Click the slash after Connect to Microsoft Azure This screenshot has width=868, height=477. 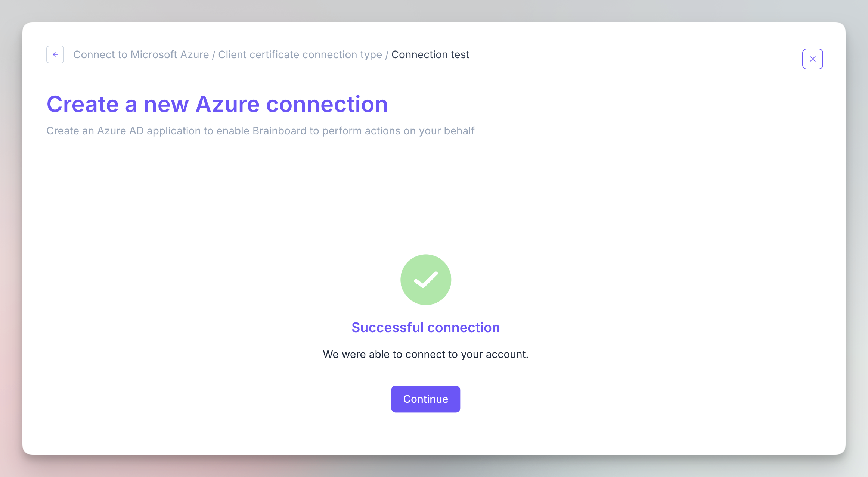(214, 54)
